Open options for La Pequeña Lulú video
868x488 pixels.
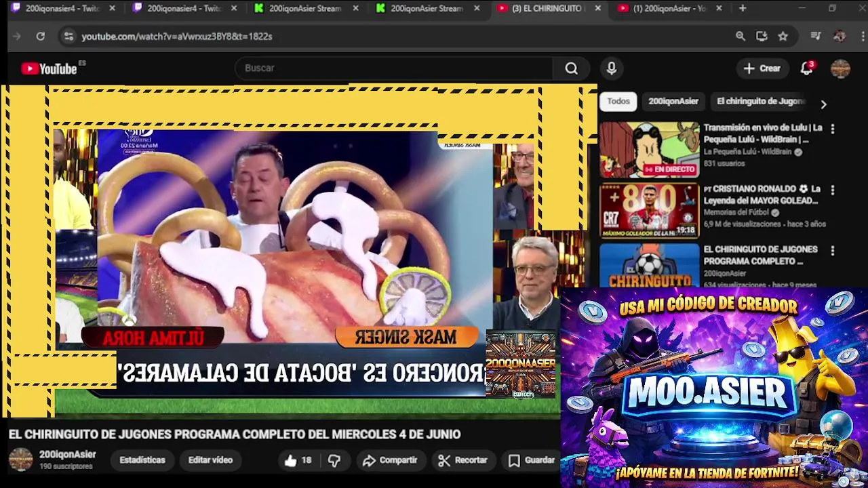coord(832,129)
